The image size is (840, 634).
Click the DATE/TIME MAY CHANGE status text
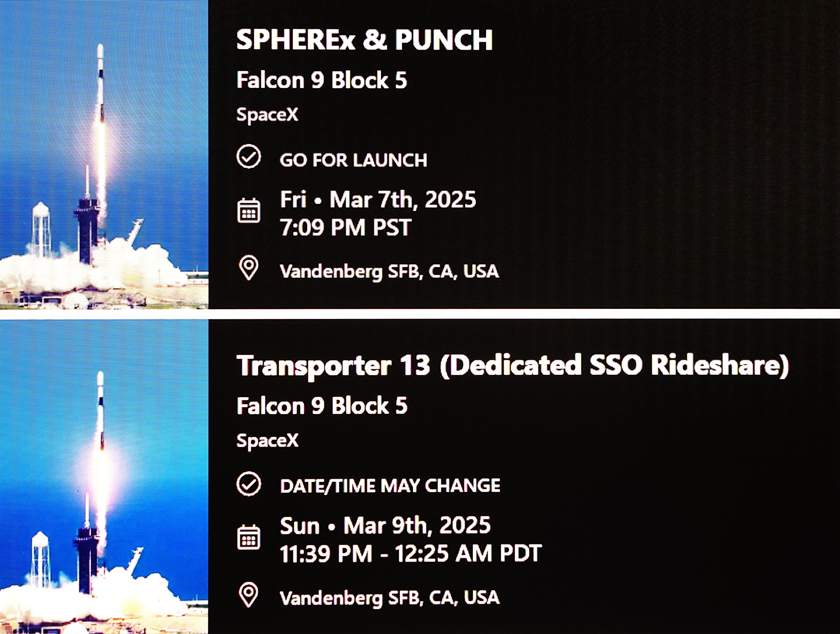click(x=390, y=486)
